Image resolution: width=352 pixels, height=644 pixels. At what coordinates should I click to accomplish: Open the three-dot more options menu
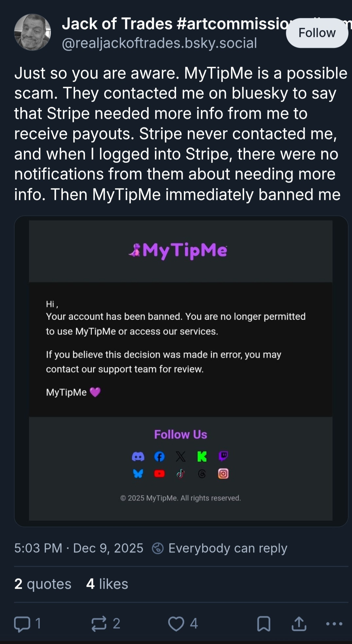coord(334,624)
